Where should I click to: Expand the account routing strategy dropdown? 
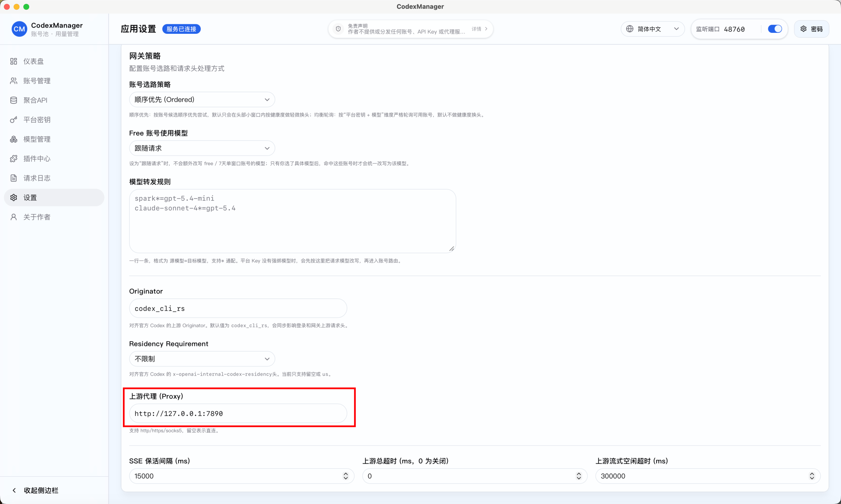[202, 99]
